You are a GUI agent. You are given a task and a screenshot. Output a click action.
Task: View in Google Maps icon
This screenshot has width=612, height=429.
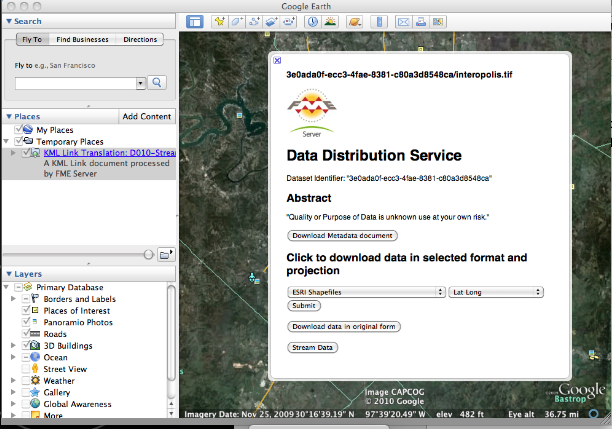pyautogui.click(x=438, y=21)
